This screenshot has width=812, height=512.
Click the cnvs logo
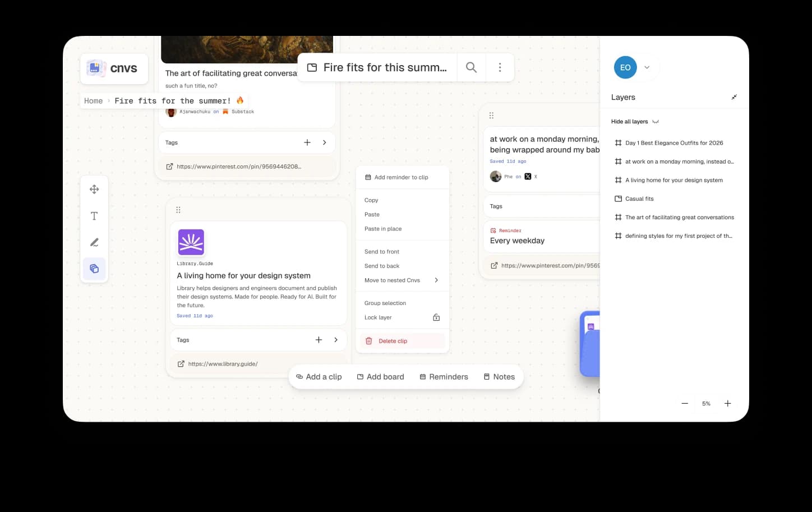tap(114, 68)
